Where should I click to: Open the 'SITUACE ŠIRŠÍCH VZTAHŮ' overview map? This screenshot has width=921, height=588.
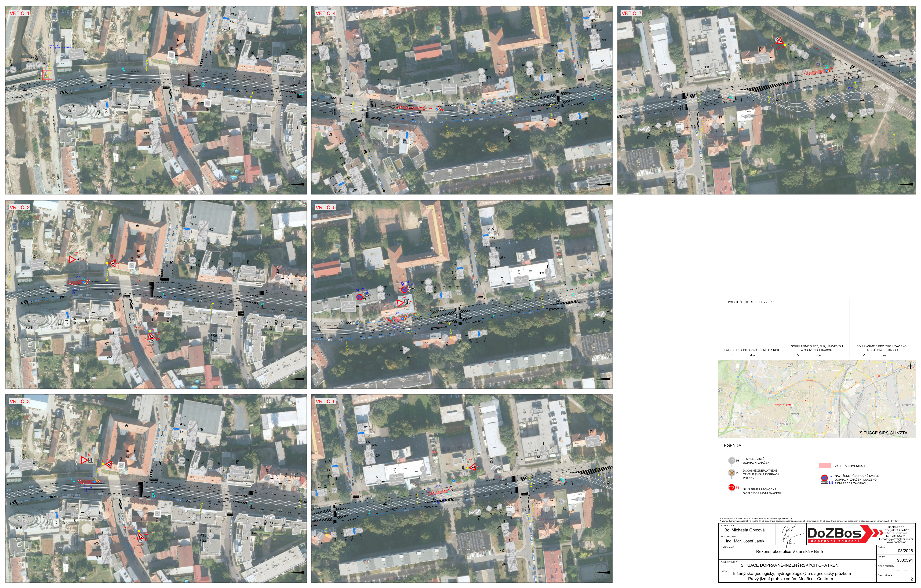point(817,399)
